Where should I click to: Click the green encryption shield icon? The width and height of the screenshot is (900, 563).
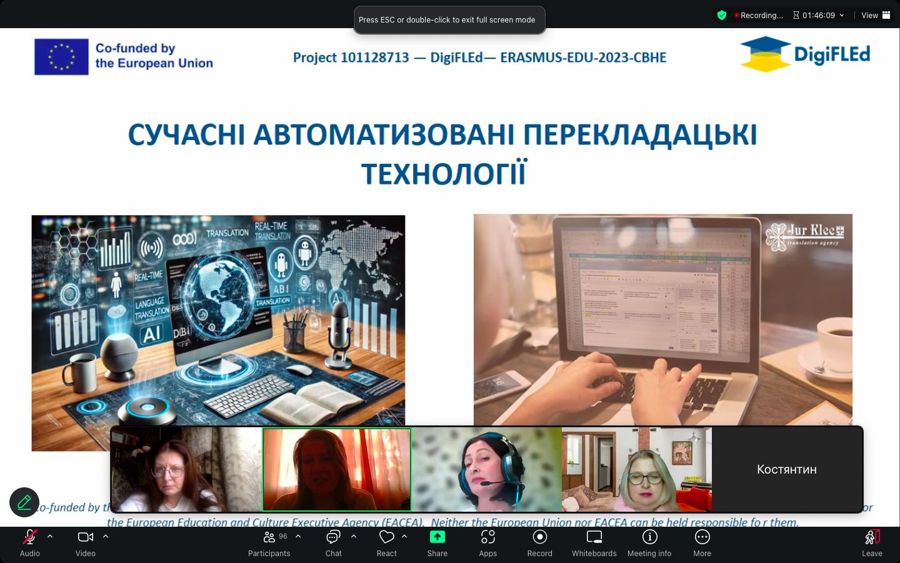tap(721, 15)
